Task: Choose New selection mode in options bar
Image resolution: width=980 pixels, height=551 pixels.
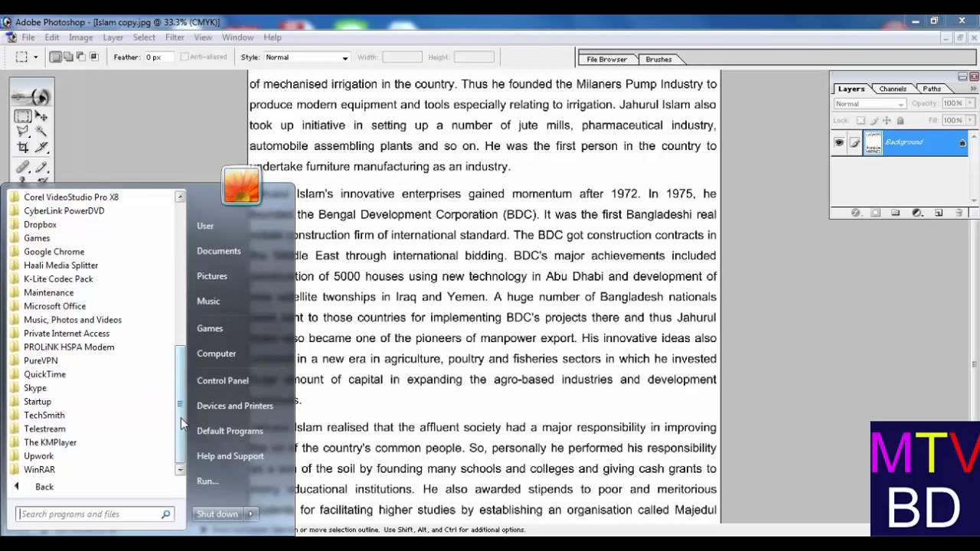Action: pos(56,57)
